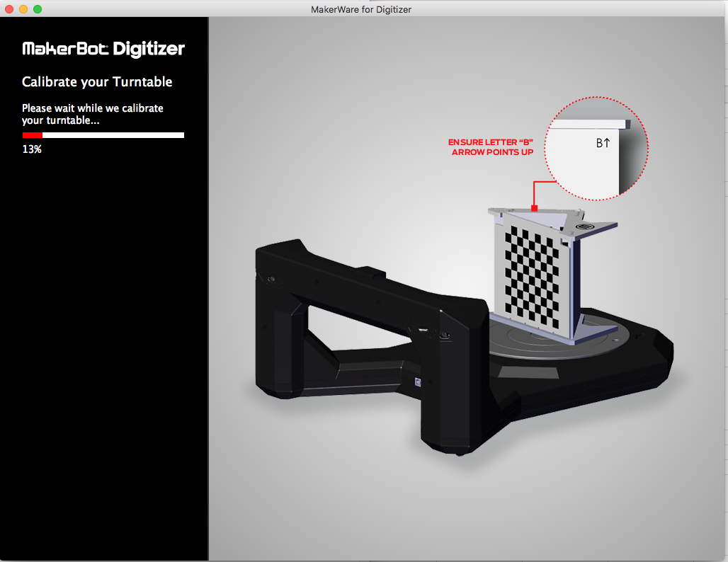This screenshot has height=562, width=728.
Task: Minimize the window with the yellow button
Action: coord(23,9)
